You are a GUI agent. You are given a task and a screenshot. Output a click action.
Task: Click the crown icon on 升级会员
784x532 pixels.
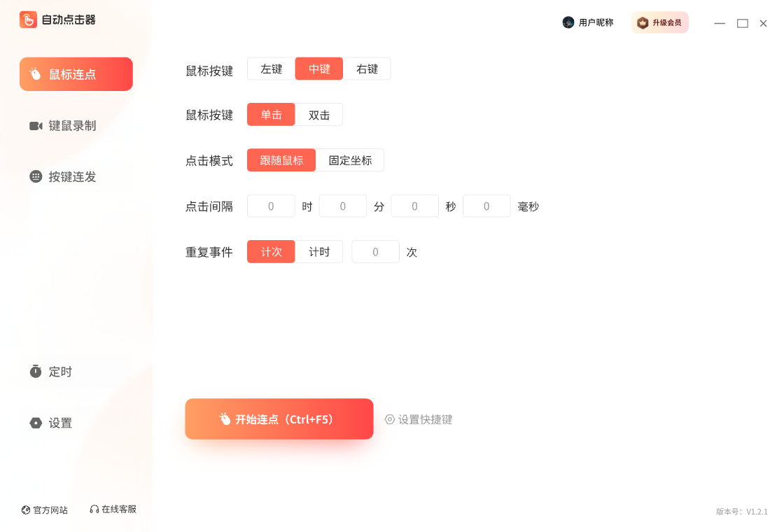643,22
